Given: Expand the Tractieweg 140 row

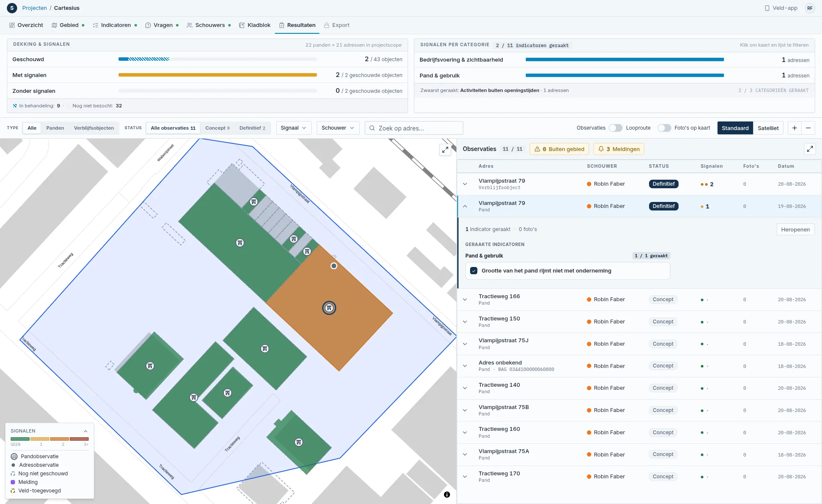Looking at the screenshot, I should pyautogui.click(x=465, y=388).
